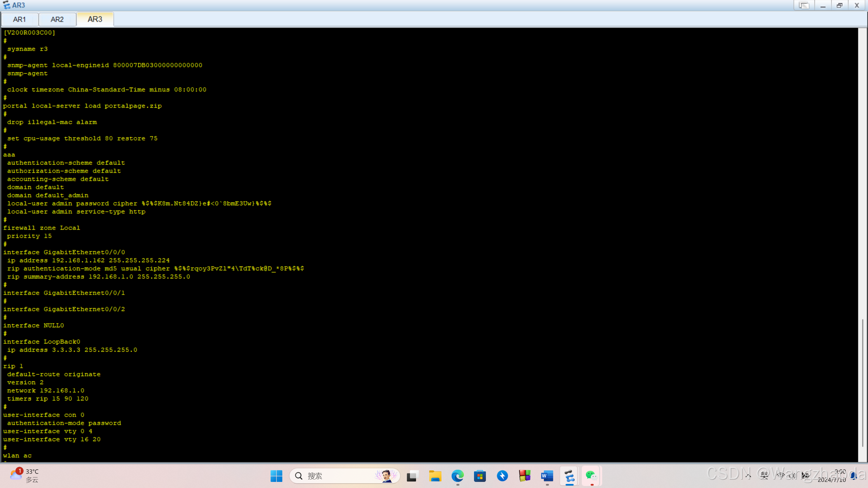Launch Microsoft Edge from taskbar
The height and width of the screenshot is (488, 868).
coord(457,476)
